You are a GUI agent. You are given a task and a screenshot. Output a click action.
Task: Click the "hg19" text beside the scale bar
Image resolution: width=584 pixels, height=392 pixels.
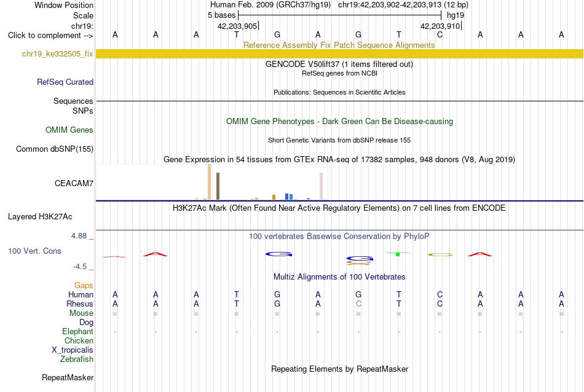click(x=456, y=15)
